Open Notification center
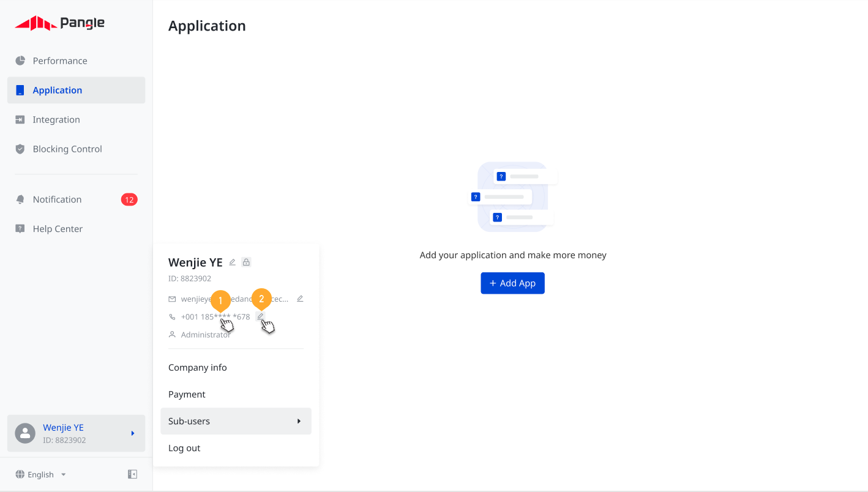 [76, 199]
